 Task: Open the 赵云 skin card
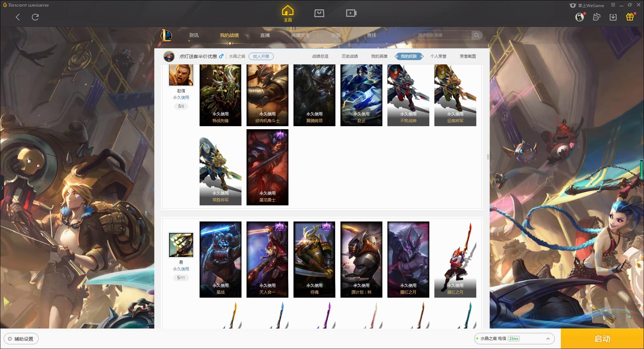361,95
